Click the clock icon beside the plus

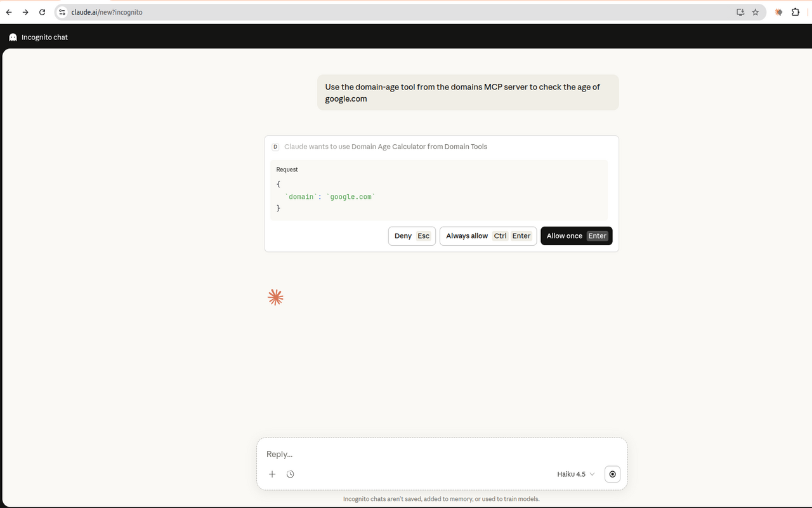291,474
